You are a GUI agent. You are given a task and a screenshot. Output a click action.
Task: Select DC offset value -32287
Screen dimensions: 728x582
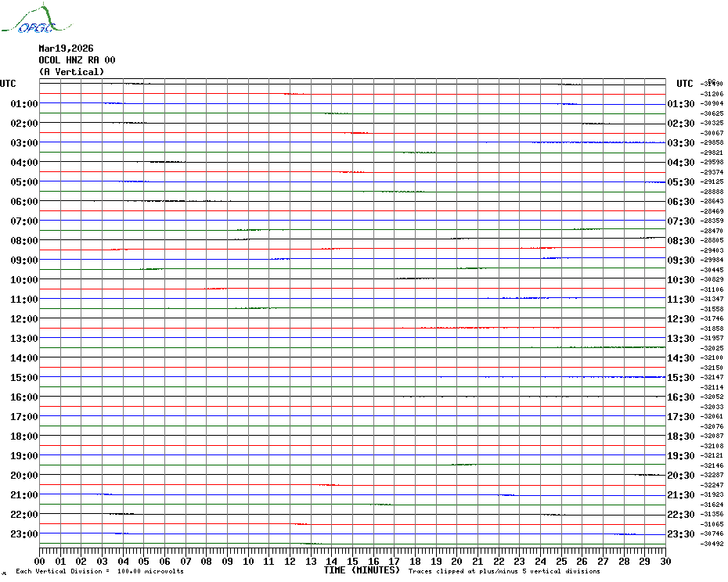[712, 475]
